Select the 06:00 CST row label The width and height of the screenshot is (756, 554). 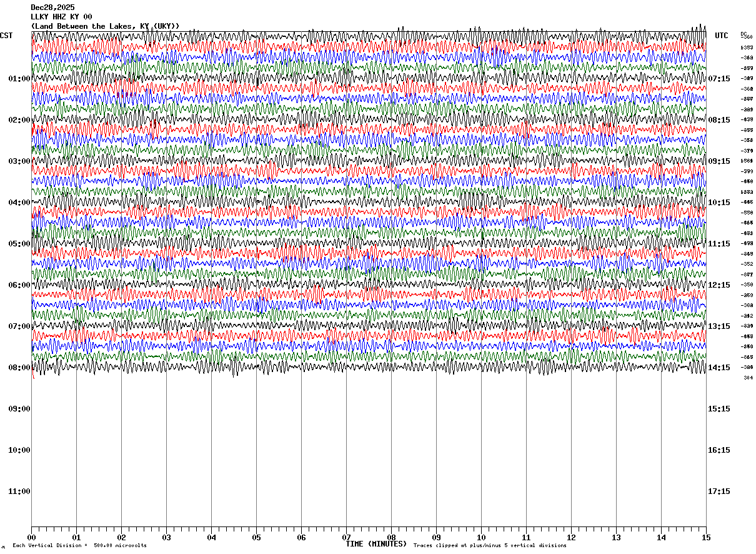(x=19, y=285)
